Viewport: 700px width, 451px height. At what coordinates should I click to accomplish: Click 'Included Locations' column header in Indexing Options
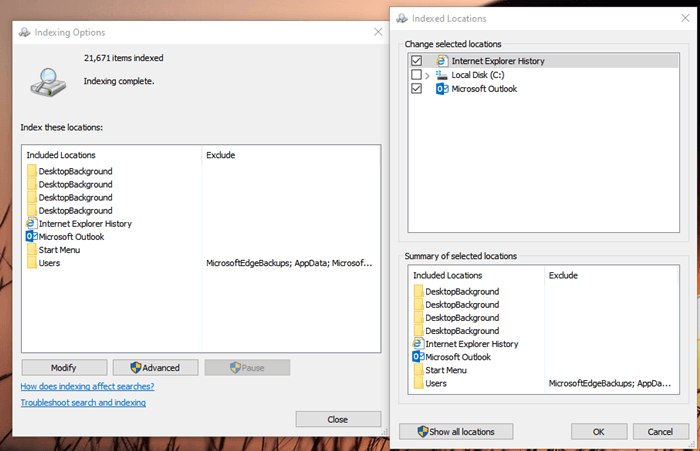pos(61,155)
